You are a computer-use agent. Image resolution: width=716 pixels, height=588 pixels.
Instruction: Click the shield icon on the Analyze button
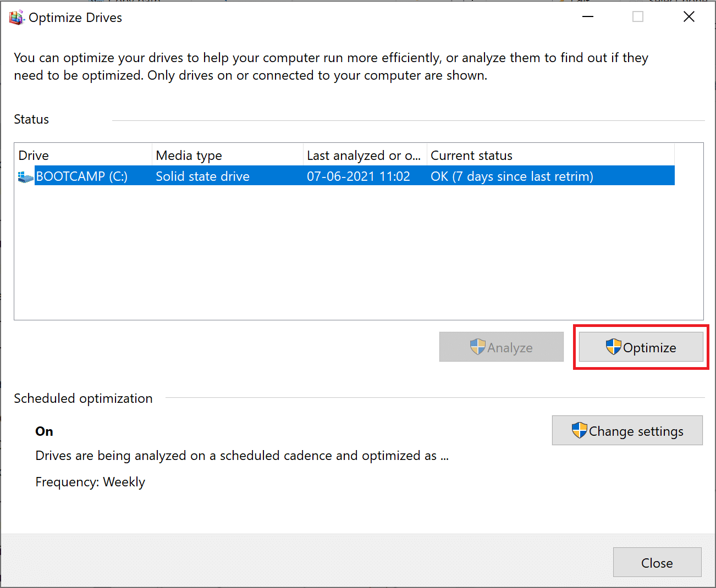click(x=476, y=347)
